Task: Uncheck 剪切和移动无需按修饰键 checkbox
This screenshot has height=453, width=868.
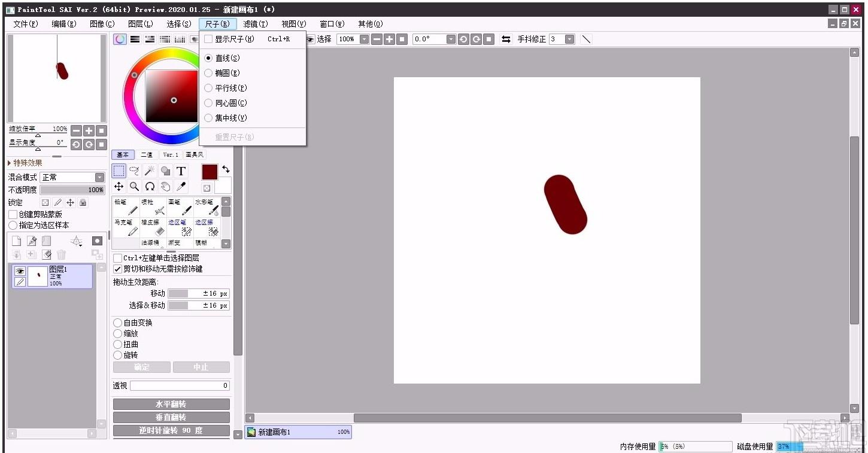Action: pos(117,269)
